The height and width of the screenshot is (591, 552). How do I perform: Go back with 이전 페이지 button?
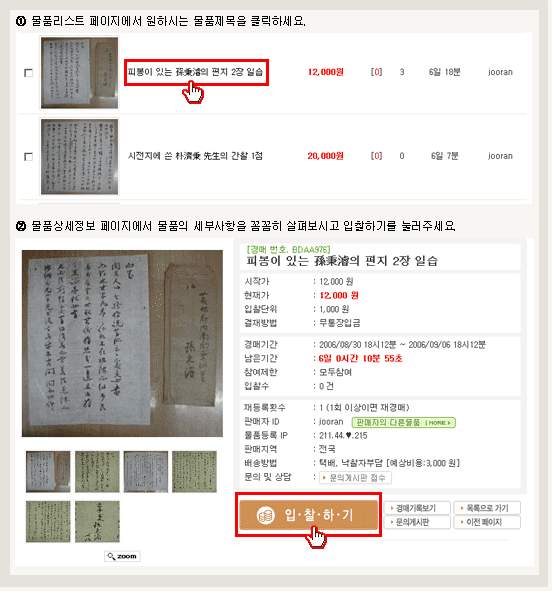point(487,522)
